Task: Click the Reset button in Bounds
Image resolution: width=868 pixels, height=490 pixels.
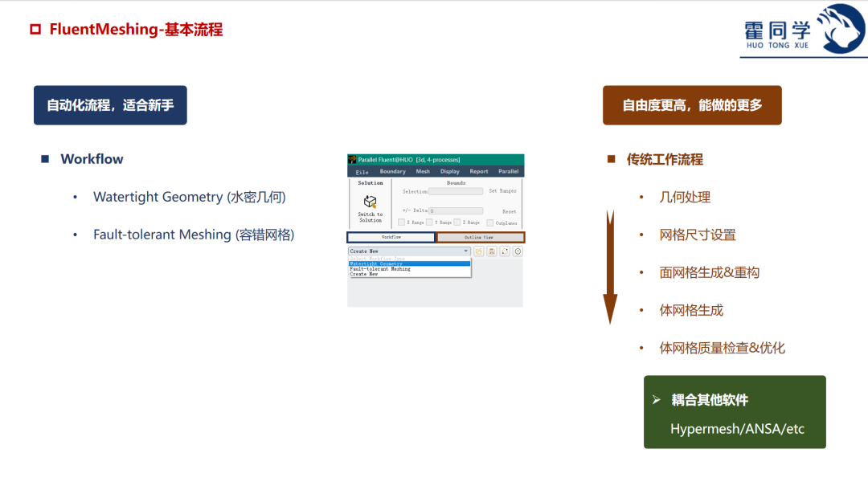Action: point(510,211)
